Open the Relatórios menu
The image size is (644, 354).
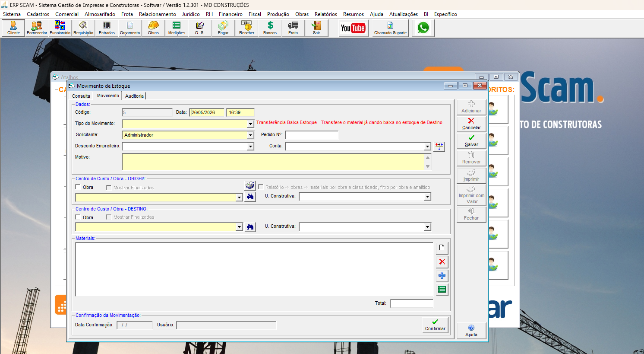point(326,14)
